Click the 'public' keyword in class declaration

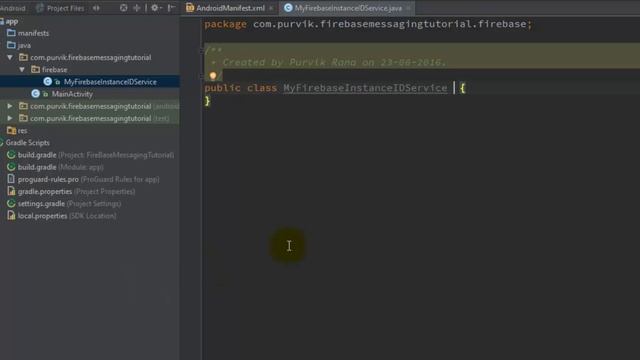click(222, 88)
